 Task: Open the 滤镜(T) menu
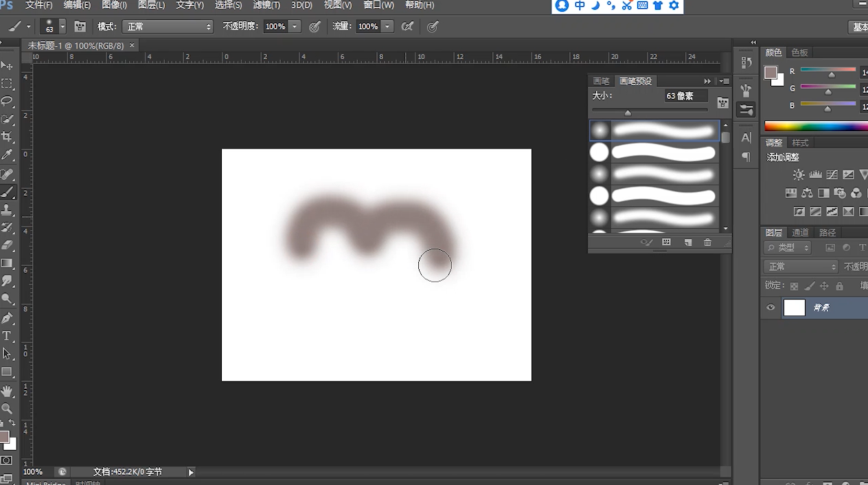tap(266, 5)
